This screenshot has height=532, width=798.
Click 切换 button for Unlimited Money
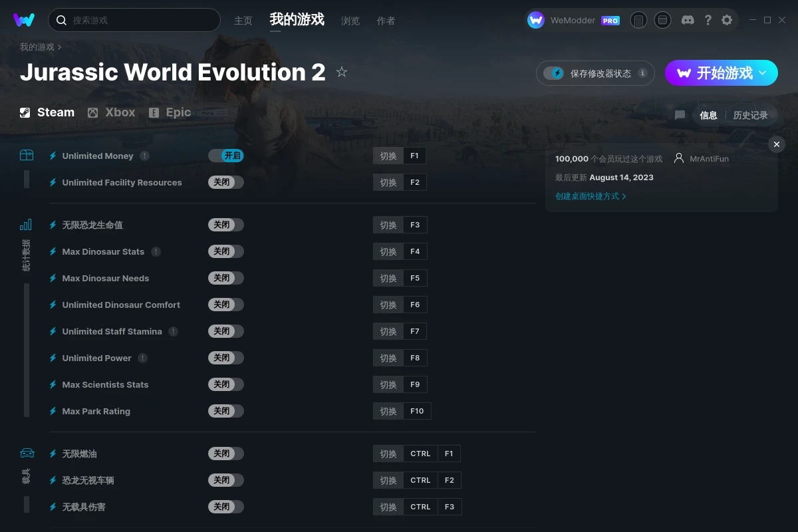pos(388,156)
